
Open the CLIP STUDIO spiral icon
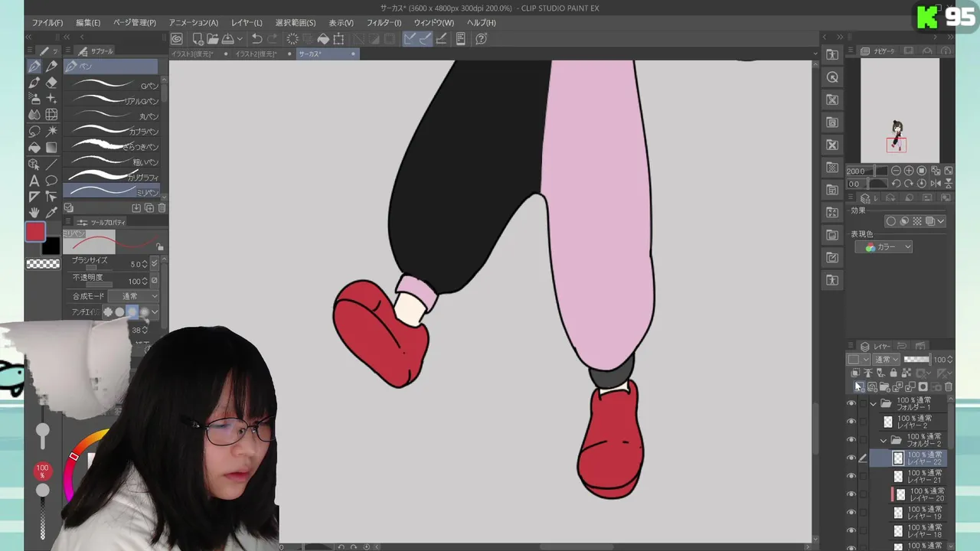pos(177,39)
